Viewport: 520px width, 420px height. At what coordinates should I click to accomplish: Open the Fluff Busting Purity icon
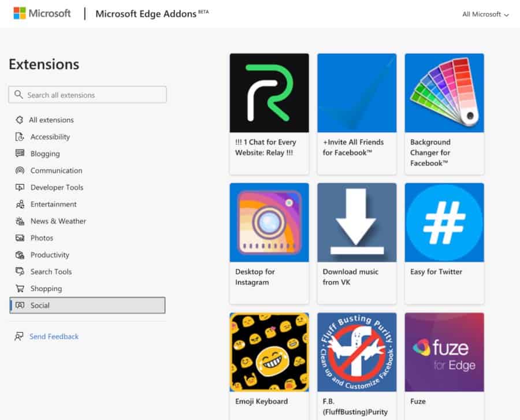click(x=356, y=352)
